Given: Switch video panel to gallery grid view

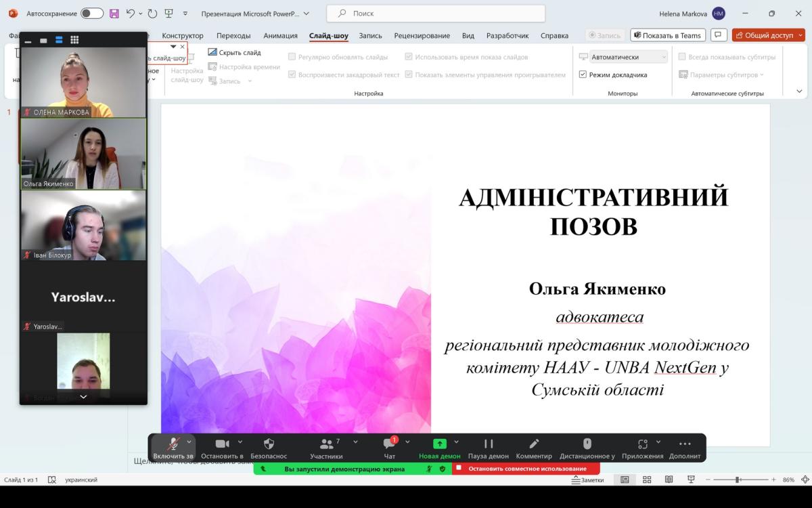Looking at the screenshot, I should pos(74,40).
